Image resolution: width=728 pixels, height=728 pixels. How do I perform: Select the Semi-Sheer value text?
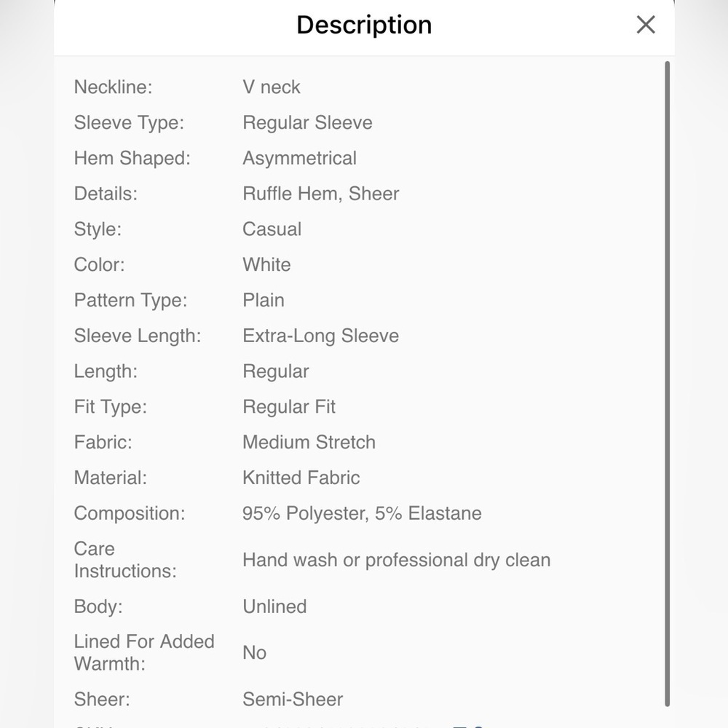pos(293,699)
